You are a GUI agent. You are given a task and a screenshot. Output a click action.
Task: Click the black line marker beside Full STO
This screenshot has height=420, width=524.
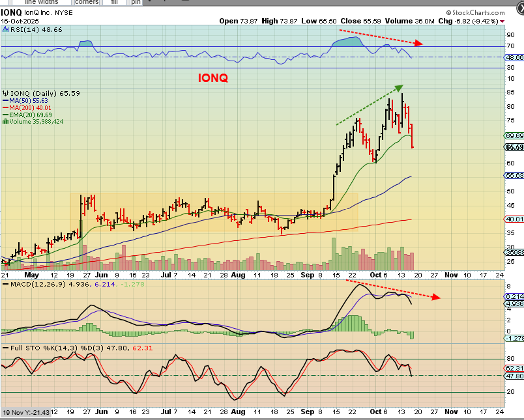coord(6,348)
